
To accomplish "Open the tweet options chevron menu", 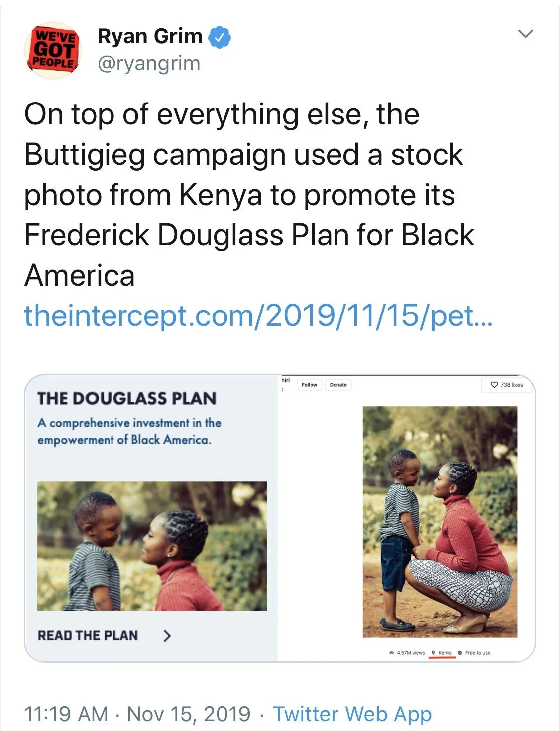I will pos(525,34).
